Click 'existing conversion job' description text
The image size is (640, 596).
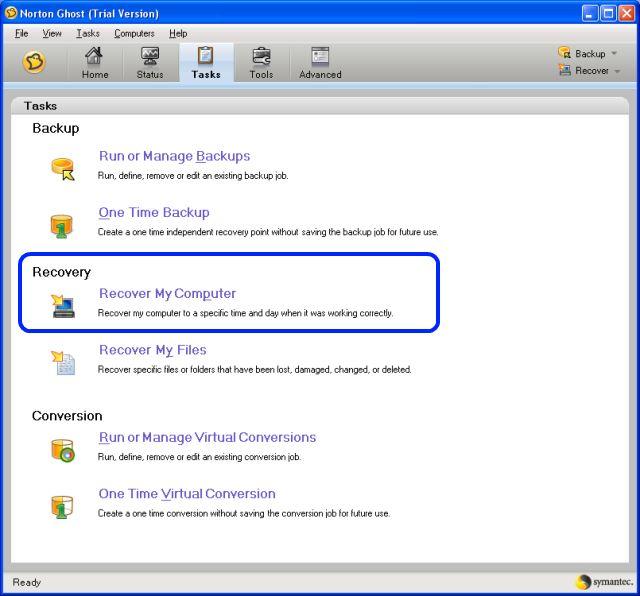coord(199,457)
